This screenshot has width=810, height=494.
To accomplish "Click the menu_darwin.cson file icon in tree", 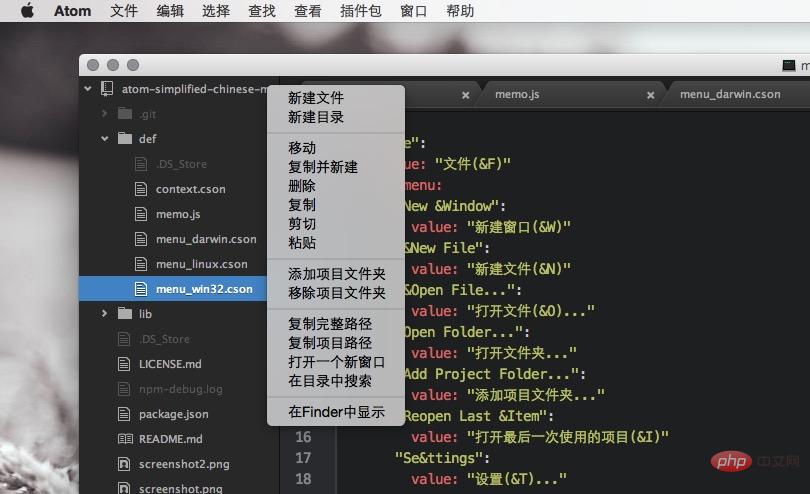I will [141, 239].
